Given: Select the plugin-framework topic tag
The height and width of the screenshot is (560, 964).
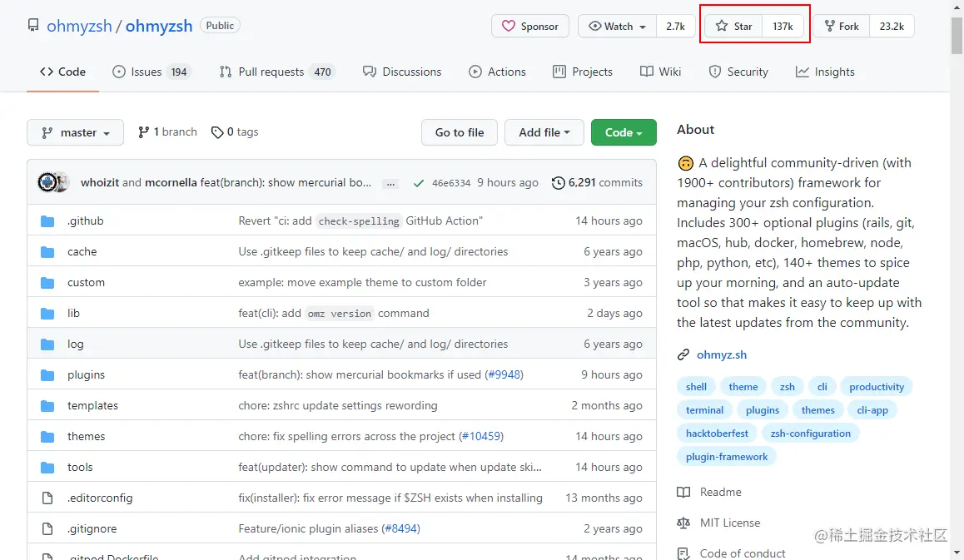Looking at the screenshot, I should pos(727,457).
